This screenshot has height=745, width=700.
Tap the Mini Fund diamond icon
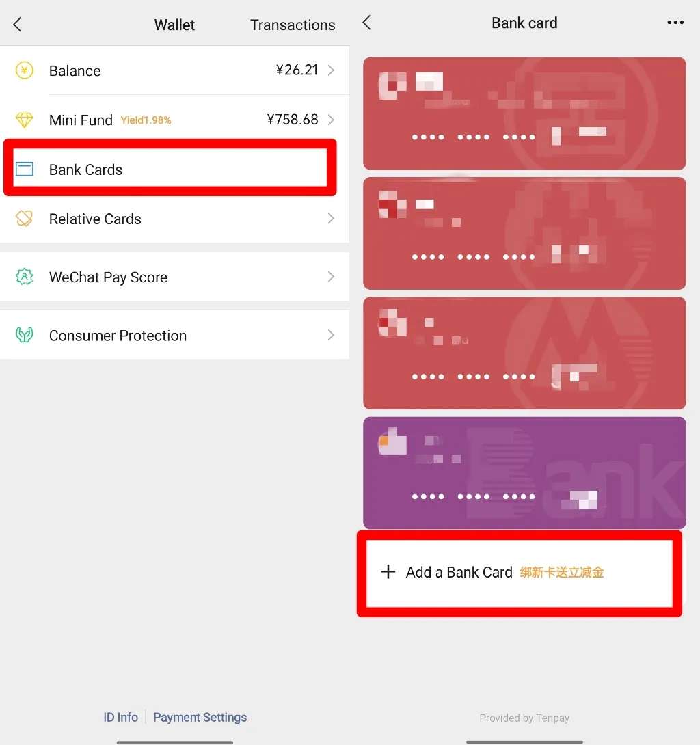pos(24,120)
